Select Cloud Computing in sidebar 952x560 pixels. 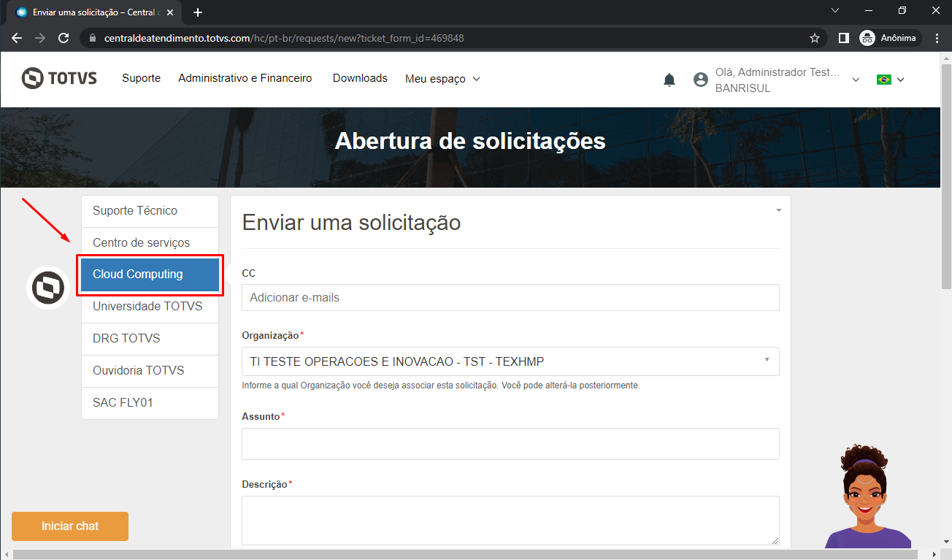point(150,275)
